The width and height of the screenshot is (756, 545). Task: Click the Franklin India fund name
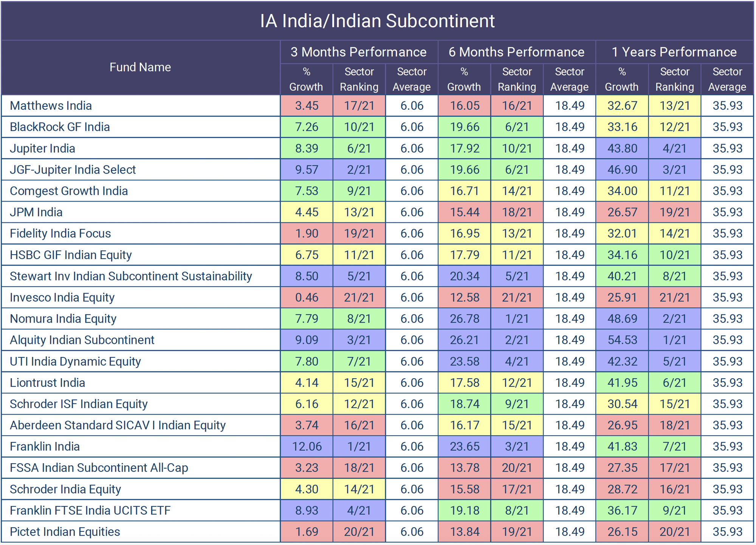(45, 447)
